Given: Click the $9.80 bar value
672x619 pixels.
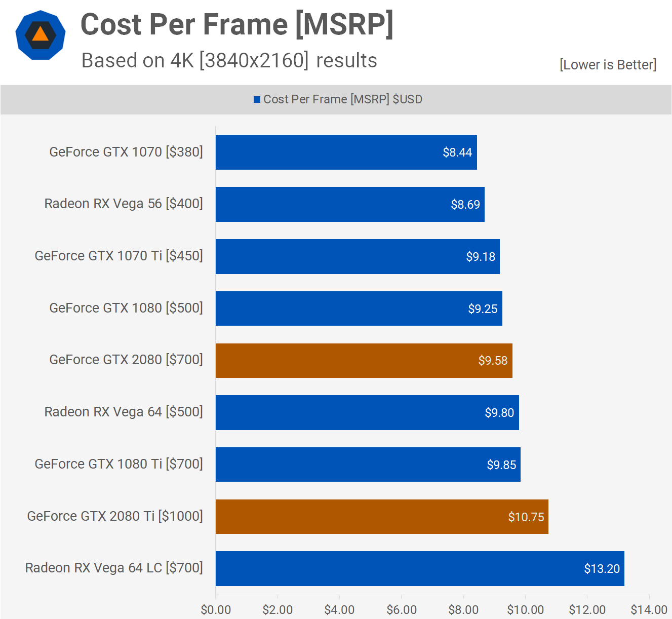Looking at the screenshot, I should coord(499,413).
